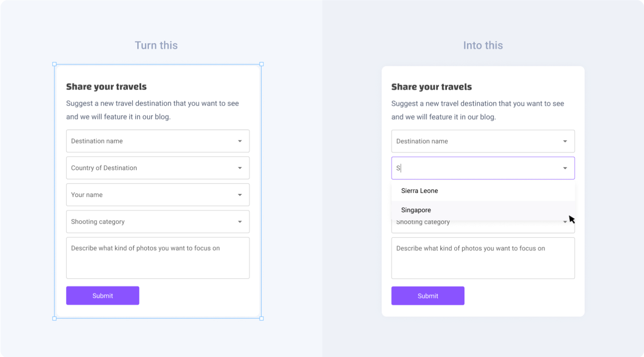Viewport: 644px width, 357px height.
Task: Click the top-right selection handle of the selected frame
Action: 262,64
